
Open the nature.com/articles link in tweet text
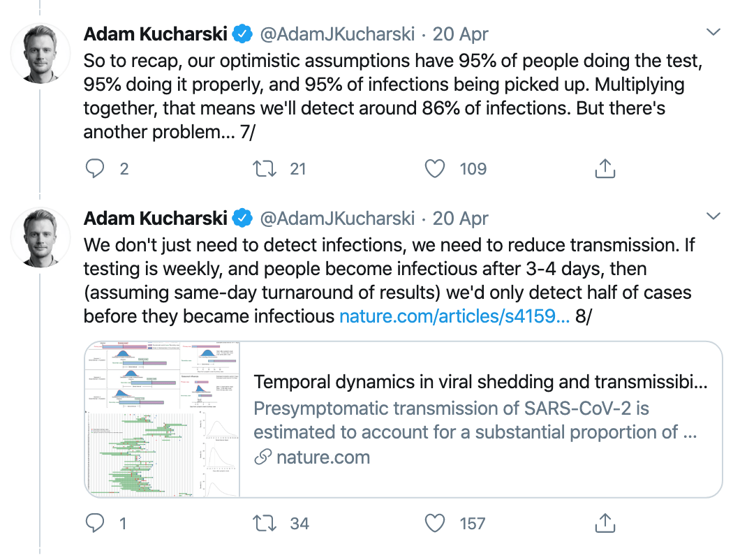454,316
